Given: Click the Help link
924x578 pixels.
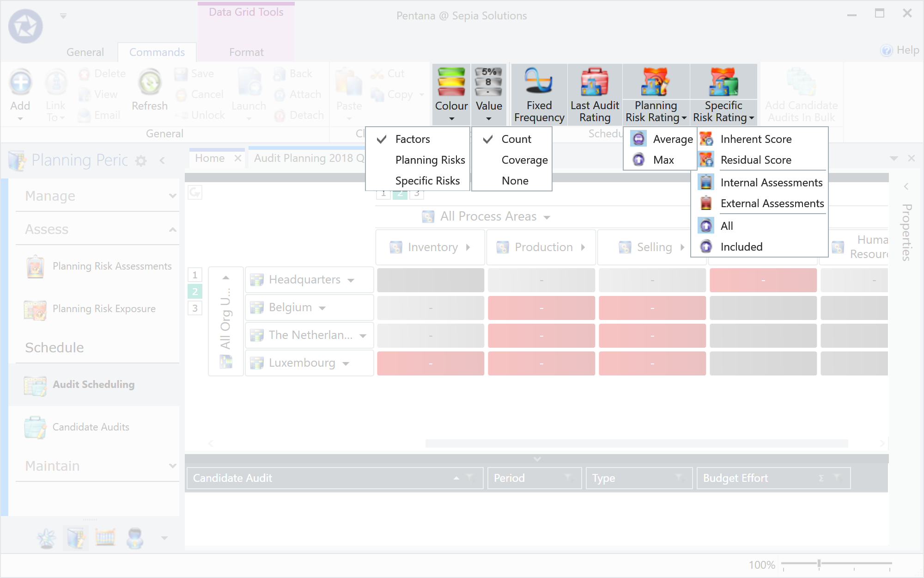Looking at the screenshot, I should click(x=900, y=50).
